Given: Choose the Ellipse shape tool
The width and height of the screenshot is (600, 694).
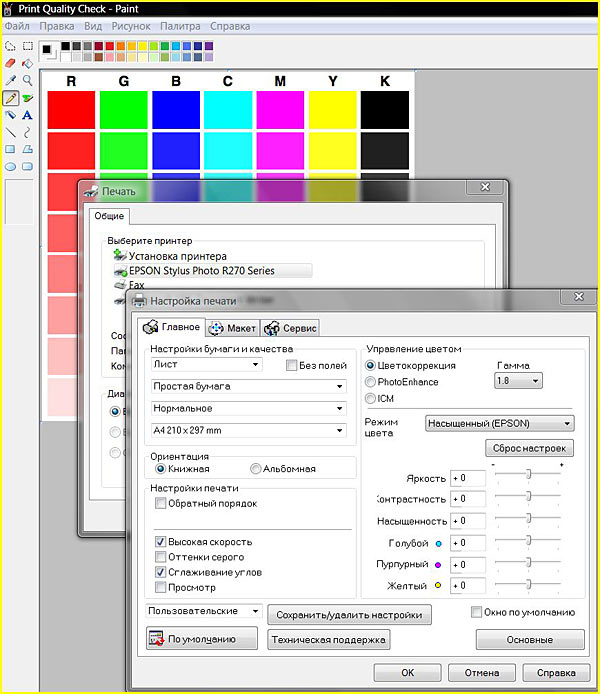Looking at the screenshot, I should pyautogui.click(x=11, y=166).
